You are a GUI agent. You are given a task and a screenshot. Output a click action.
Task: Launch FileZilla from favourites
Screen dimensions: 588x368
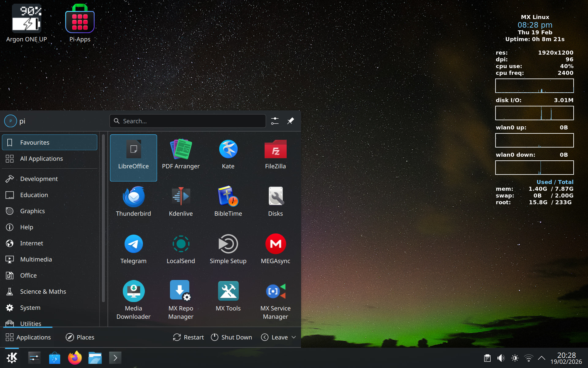pyautogui.click(x=275, y=154)
